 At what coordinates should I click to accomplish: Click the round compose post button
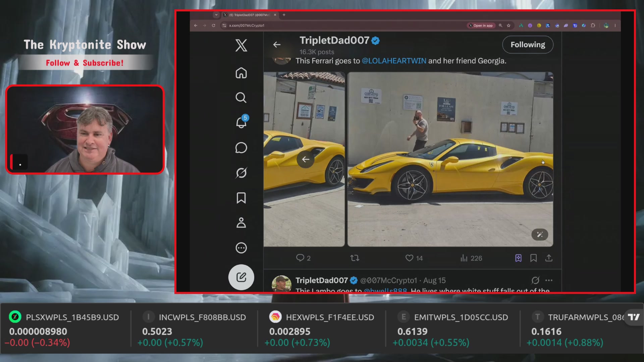pos(241,277)
